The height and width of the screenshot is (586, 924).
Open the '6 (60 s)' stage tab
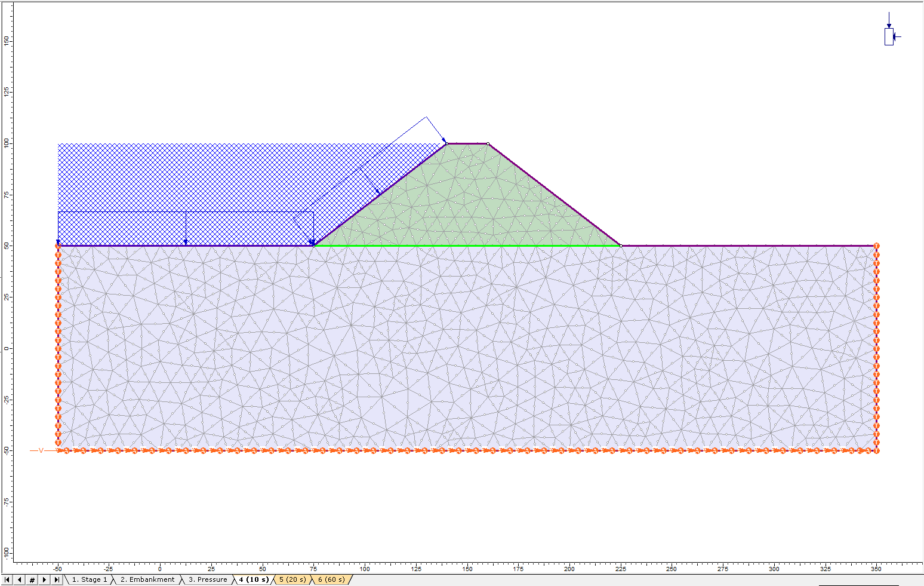coord(331,579)
